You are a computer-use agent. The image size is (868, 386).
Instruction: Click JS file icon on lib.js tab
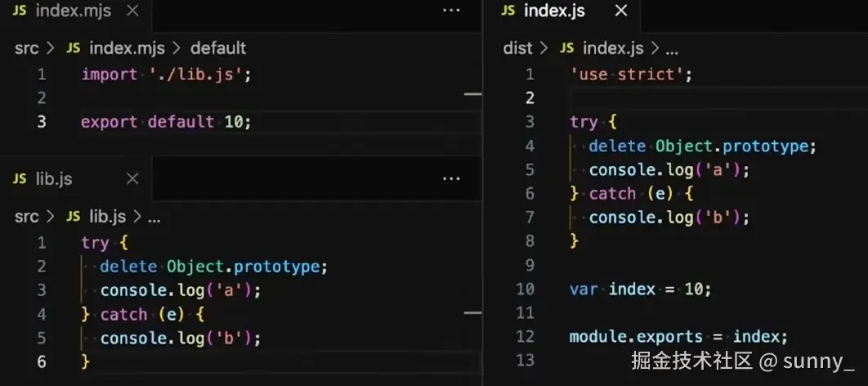[20, 179]
